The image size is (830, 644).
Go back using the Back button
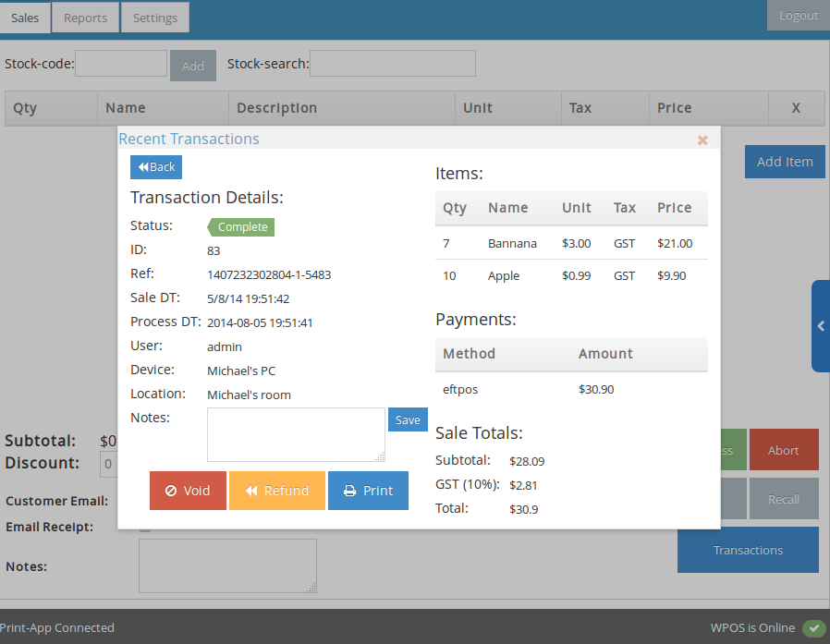click(156, 167)
